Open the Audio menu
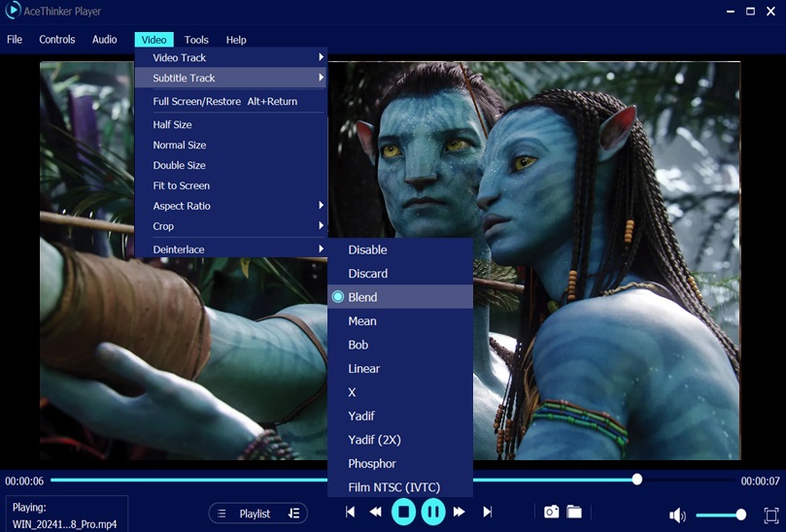 coord(104,40)
